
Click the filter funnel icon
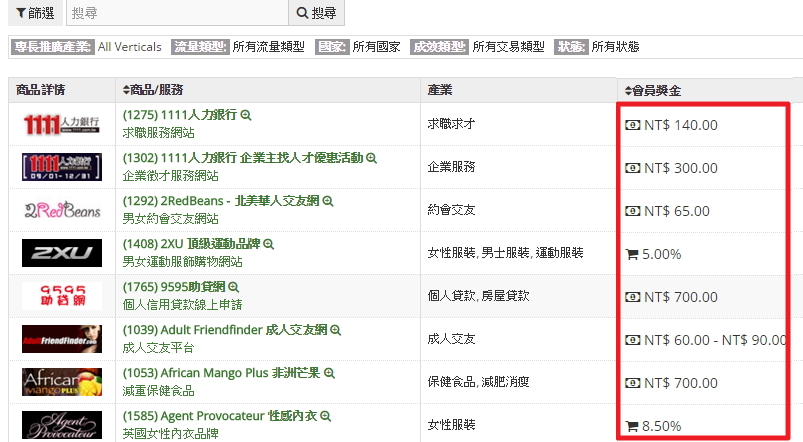[21, 13]
